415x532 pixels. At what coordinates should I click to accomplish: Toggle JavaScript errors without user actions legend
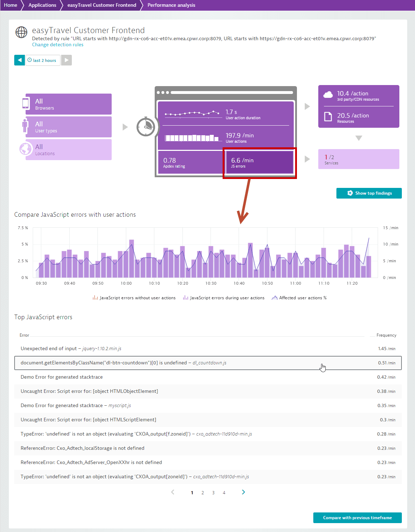click(x=134, y=298)
